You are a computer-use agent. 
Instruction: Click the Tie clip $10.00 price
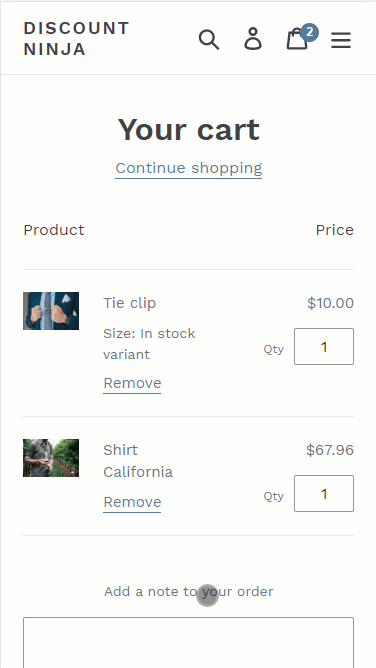(x=330, y=303)
